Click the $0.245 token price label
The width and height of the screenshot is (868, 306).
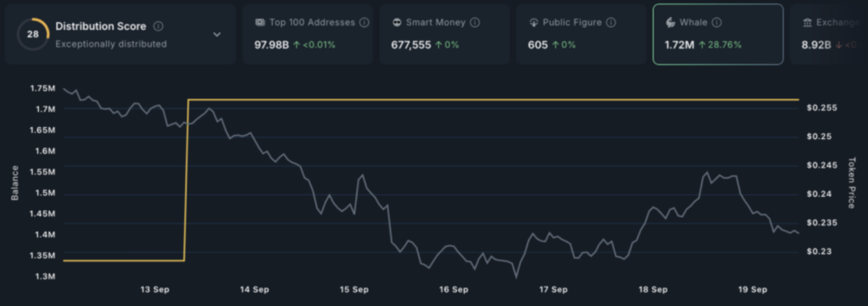(x=822, y=165)
